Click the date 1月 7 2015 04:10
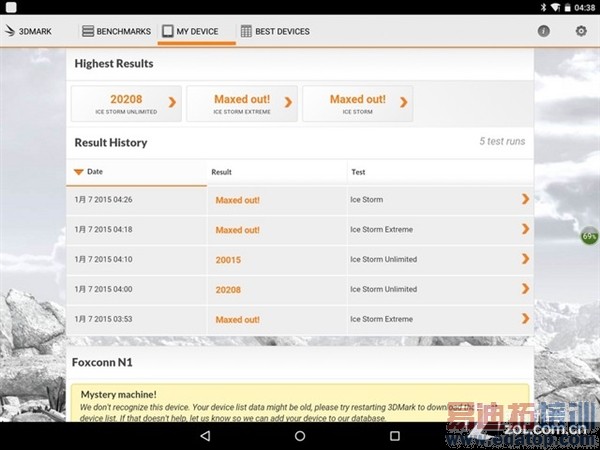 [103, 259]
